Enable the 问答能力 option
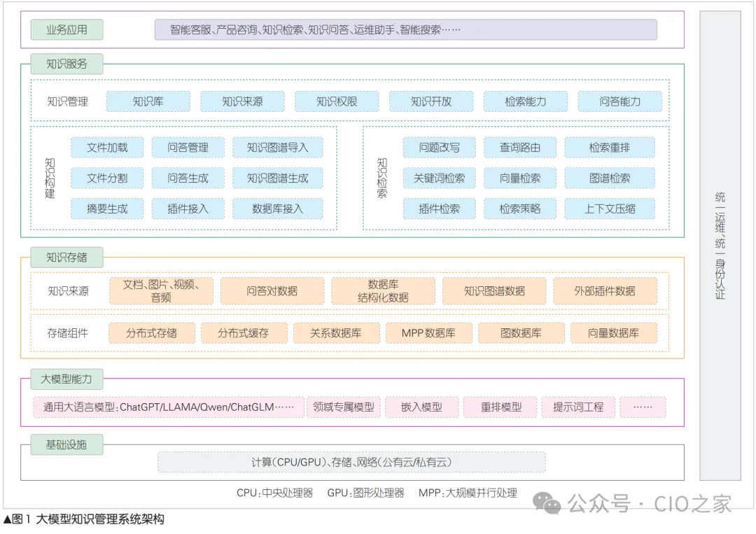756x534 pixels. [619, 101]
